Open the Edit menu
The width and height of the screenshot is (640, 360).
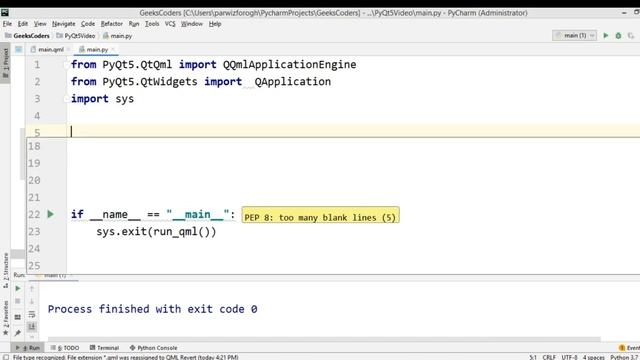[23, 24]
